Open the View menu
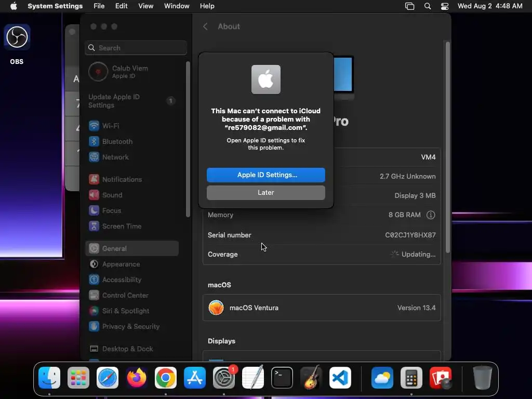Image resolution: width=532 pixels, height=399 pixels. tap(146, 6)
